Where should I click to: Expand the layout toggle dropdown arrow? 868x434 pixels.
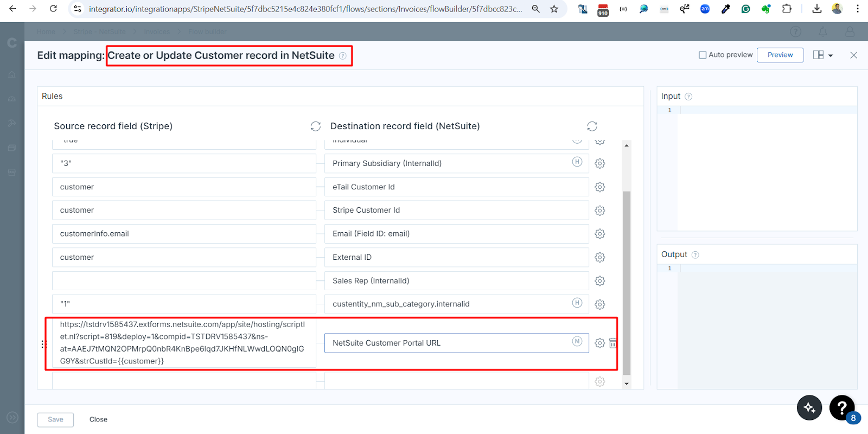[x=831, y=55]
